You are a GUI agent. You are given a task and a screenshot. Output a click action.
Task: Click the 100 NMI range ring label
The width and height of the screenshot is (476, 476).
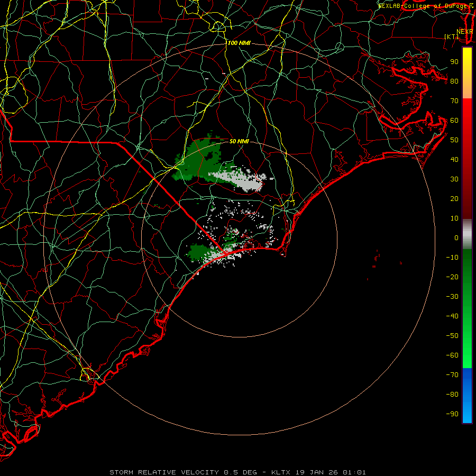pos(239,43)
